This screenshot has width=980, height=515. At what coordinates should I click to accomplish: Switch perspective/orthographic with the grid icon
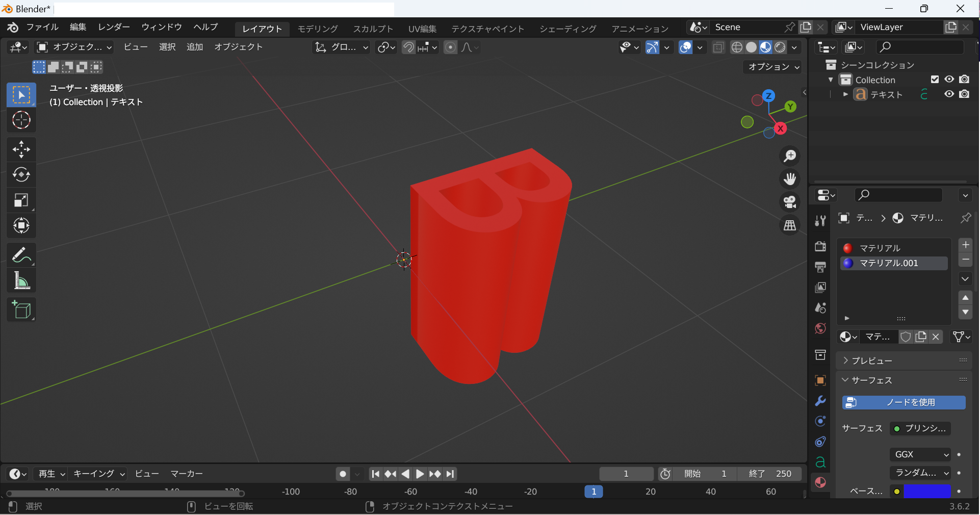(x=790, y=225)
